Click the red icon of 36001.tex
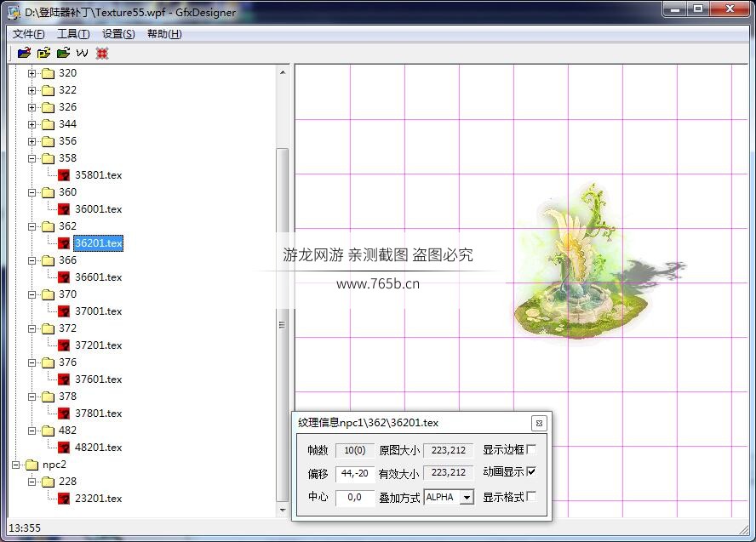 pyautogui.click(x=64, y=209)
